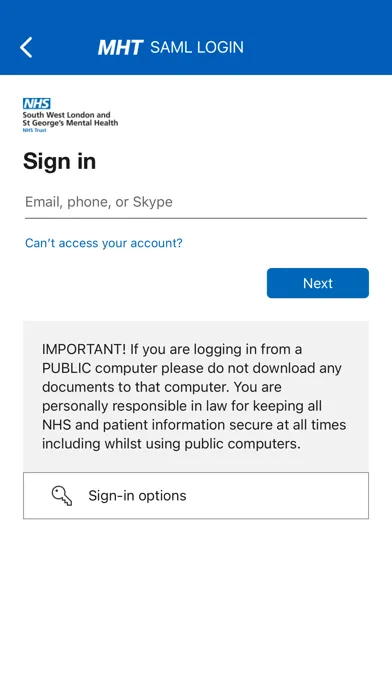Open the Can't access your account link
This screenshot has width=392, height=696.
coord(103,243)
